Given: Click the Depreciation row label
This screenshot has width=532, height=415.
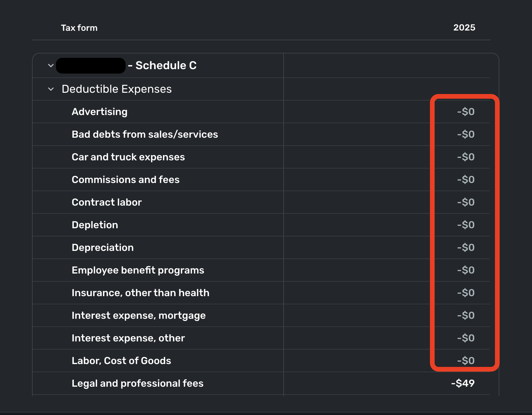Looking at the screenshot, I should point(103,248).
